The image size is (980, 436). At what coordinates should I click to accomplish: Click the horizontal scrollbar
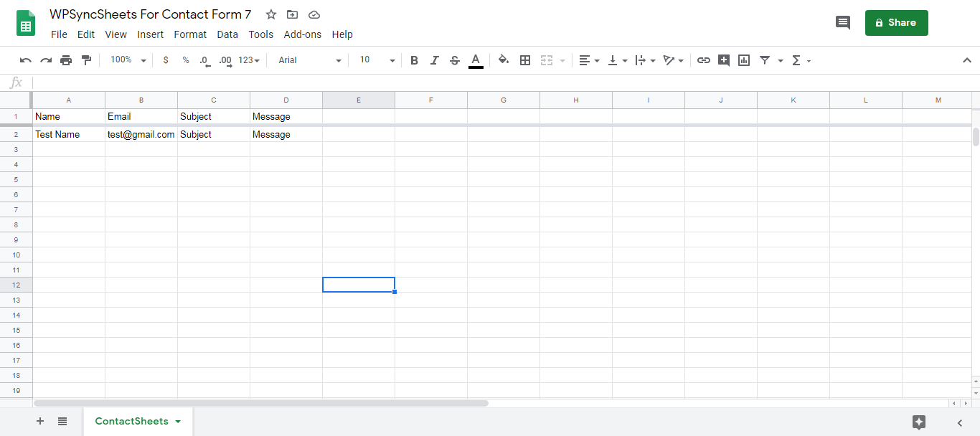(261, 403)
